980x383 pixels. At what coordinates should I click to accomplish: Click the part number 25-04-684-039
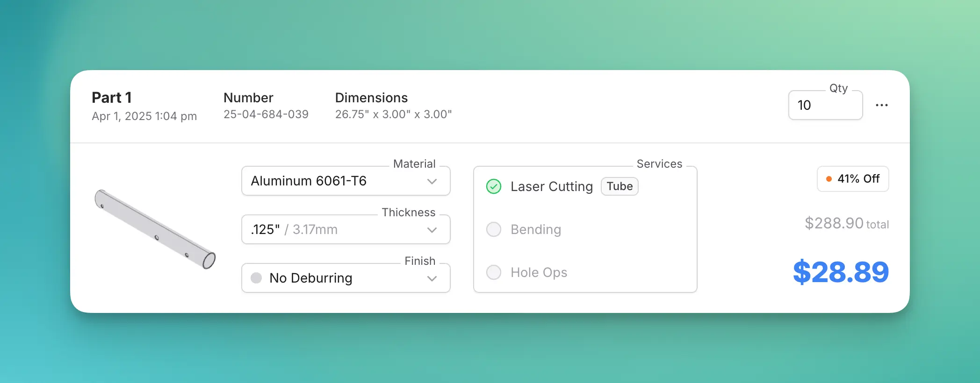pyautogui.click(x=266, y=114)
